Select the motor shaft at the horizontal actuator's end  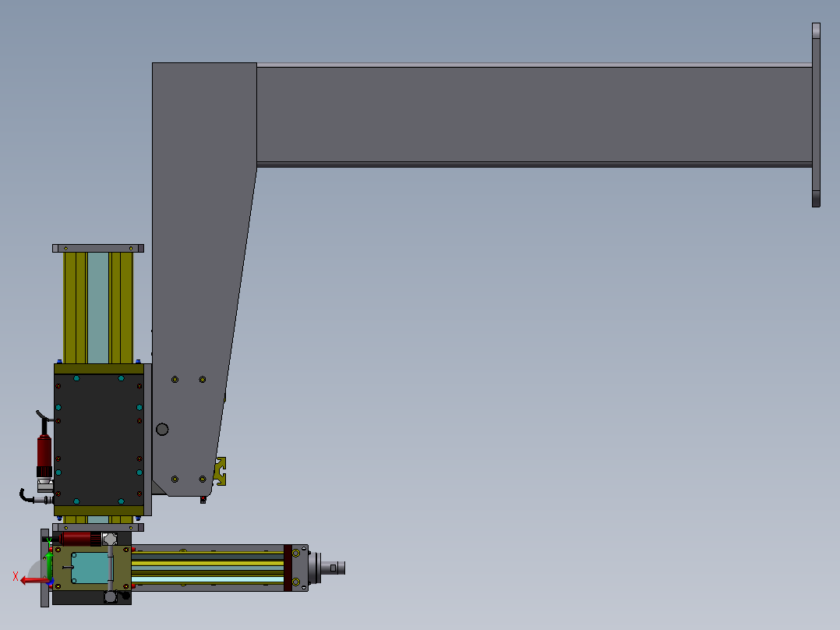coord(334,568)
